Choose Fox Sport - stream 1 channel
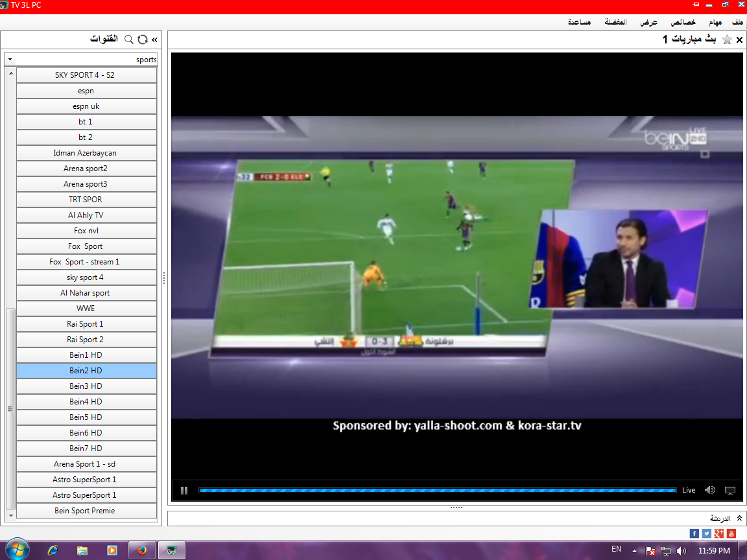Image resolution: width=747 pixels, height=560 pixels. click(x=86, y=261)
